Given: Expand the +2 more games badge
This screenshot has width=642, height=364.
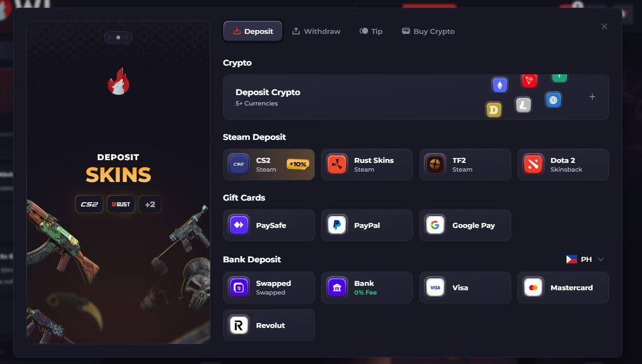Looking at the screenshot, I should tap(150, 204).
